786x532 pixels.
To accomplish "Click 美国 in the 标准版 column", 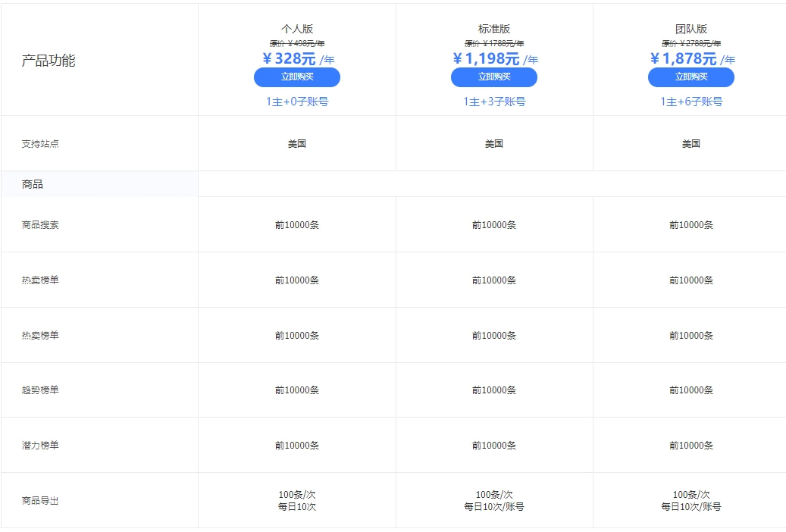I will (x=493, y=144).
